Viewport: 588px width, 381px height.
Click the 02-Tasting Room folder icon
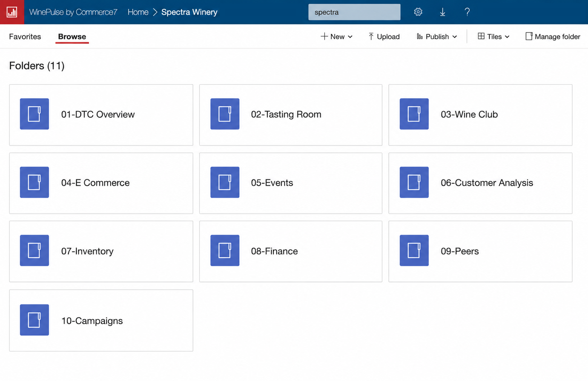pyautogui.click(x=225, y=114)
